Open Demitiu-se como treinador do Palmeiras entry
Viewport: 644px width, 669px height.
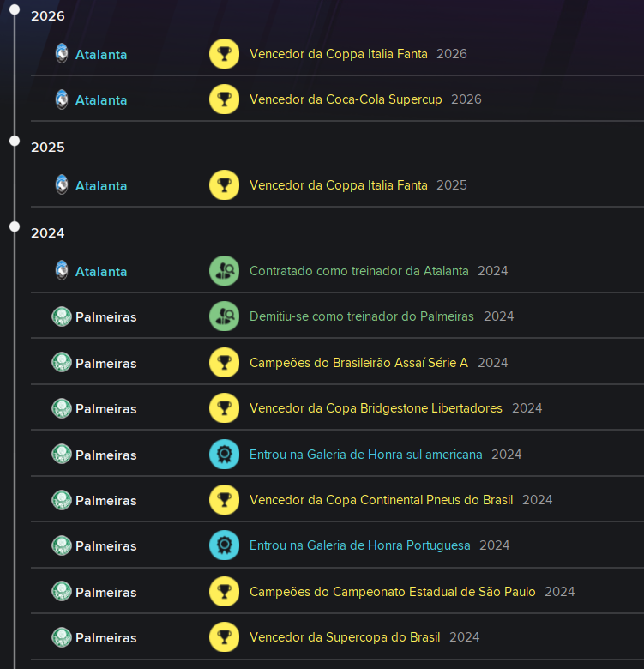click(362, 316)
